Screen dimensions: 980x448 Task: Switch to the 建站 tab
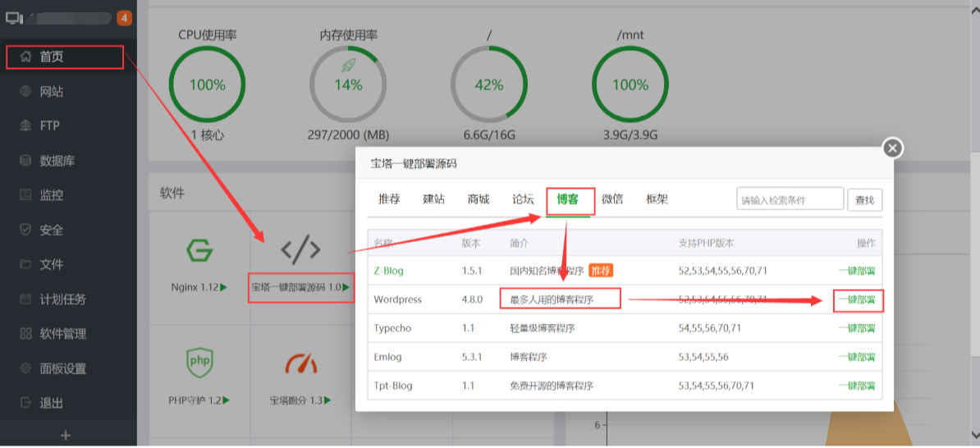coord(433,199)
